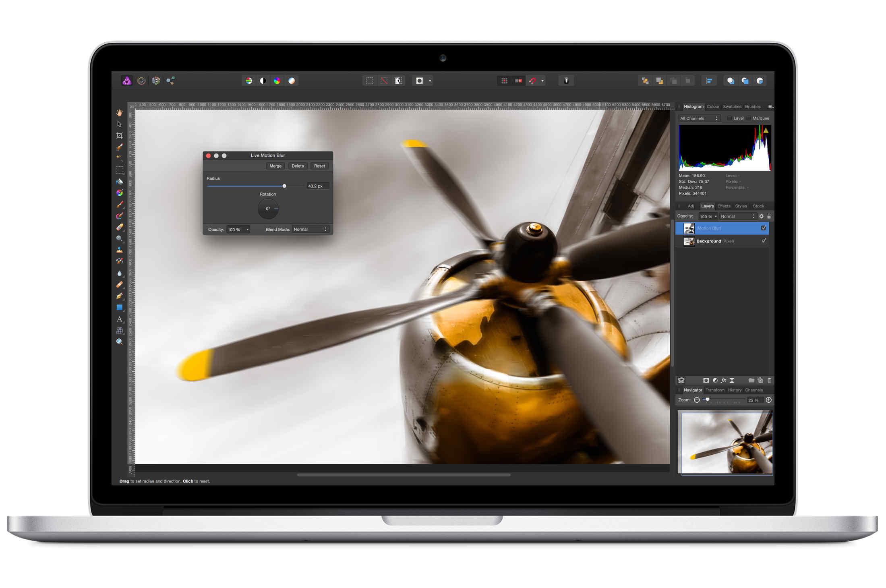Screen dimensions: 886x588
Task: Uncheck the Background layer checkmark
Action: (x=764, y=241)
